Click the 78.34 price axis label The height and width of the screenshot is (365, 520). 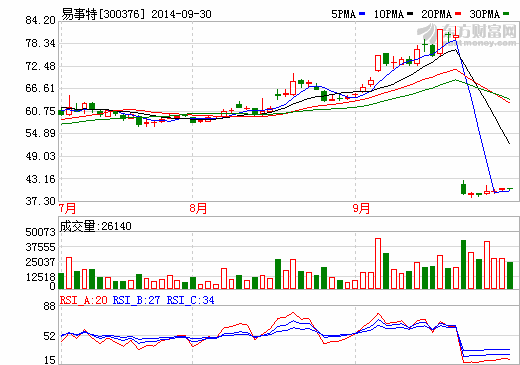coord(40,43)
